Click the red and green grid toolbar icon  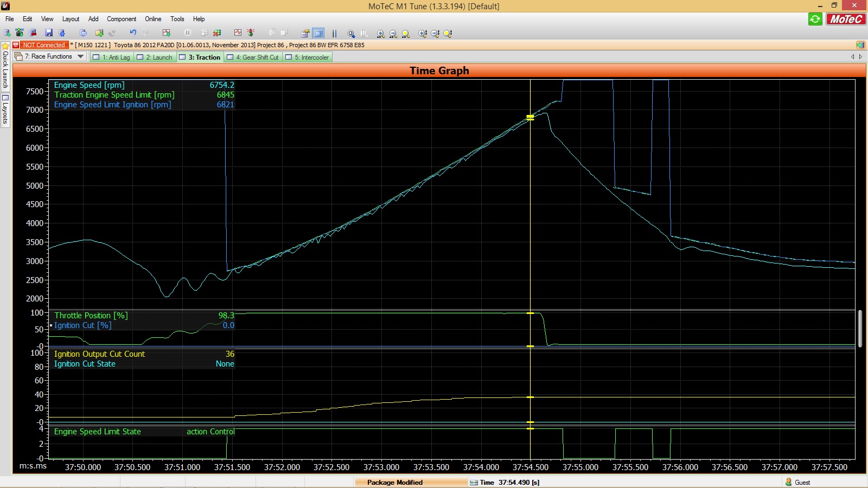tap(217, 33)
